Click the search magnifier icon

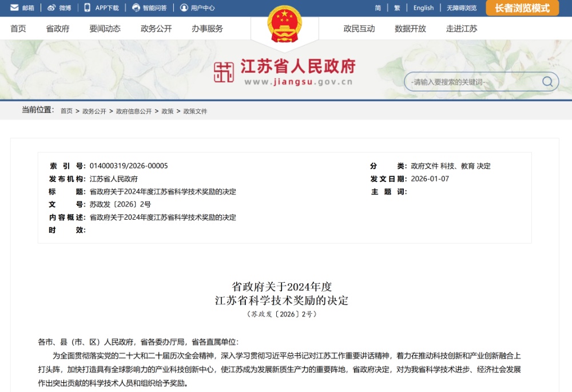[547, 82]
